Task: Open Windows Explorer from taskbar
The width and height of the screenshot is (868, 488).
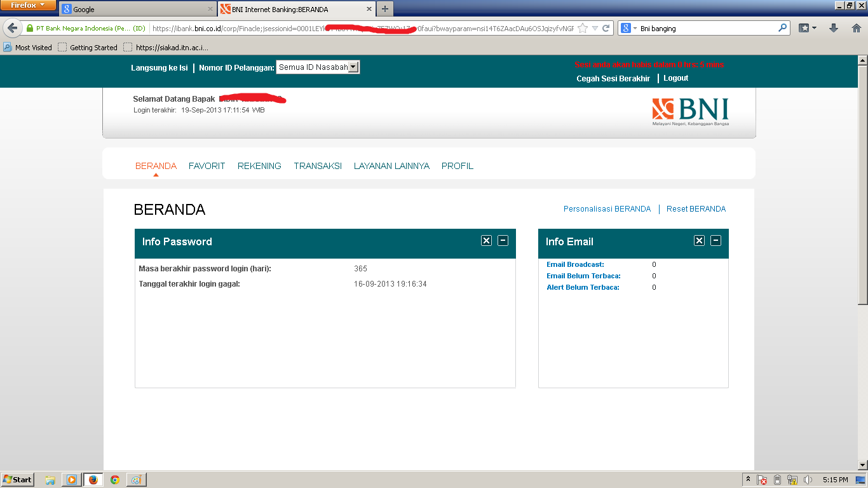Action: 50,480
